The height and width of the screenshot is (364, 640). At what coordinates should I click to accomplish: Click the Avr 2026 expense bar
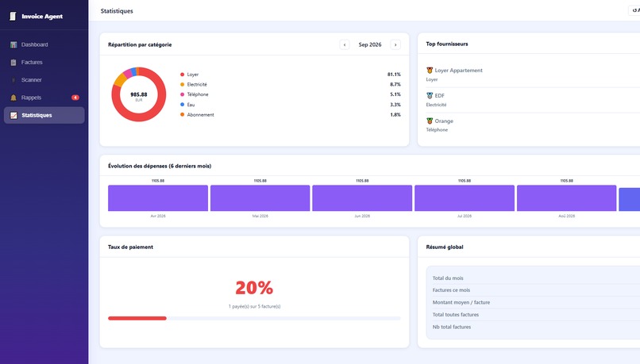click(158, 198)
